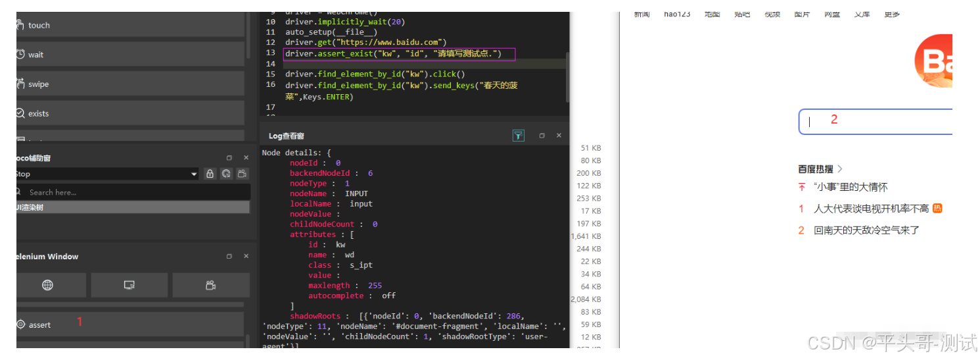Viewport: 980px width, 360px height.
Task: Close the Log查看窗 panel
Action: coord(559,136)
